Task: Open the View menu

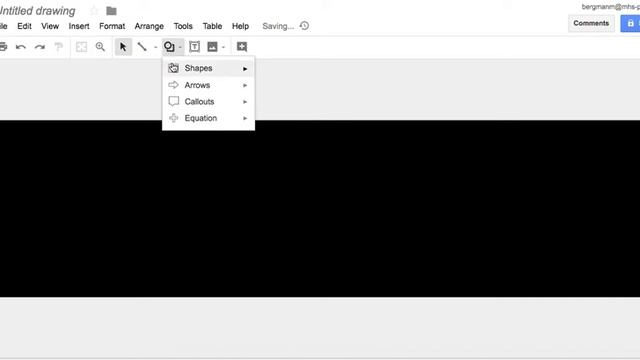Action: [x=50, y=26]
